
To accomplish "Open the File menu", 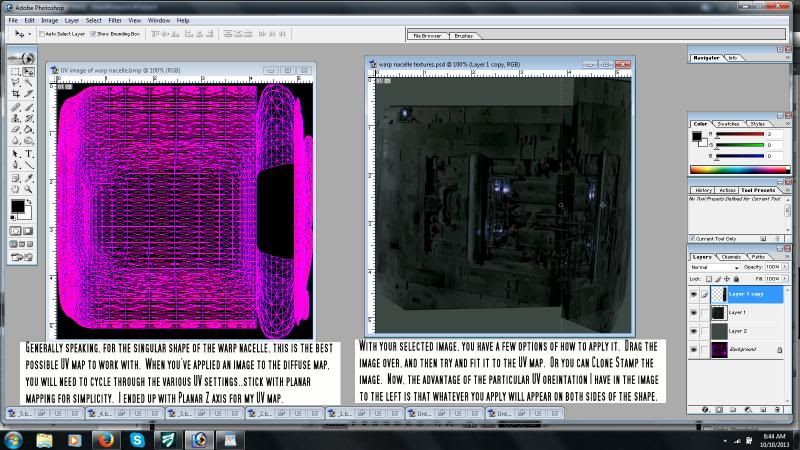I will (x=13, y=20).
